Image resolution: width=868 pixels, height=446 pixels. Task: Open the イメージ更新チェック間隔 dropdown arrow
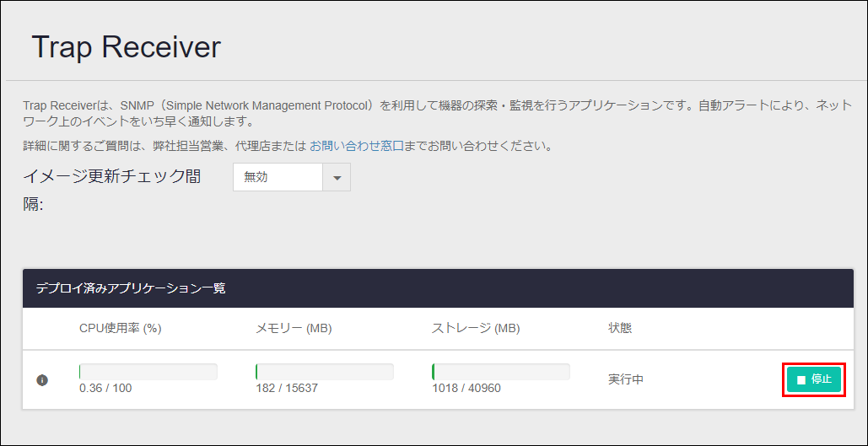pos(337,178)
